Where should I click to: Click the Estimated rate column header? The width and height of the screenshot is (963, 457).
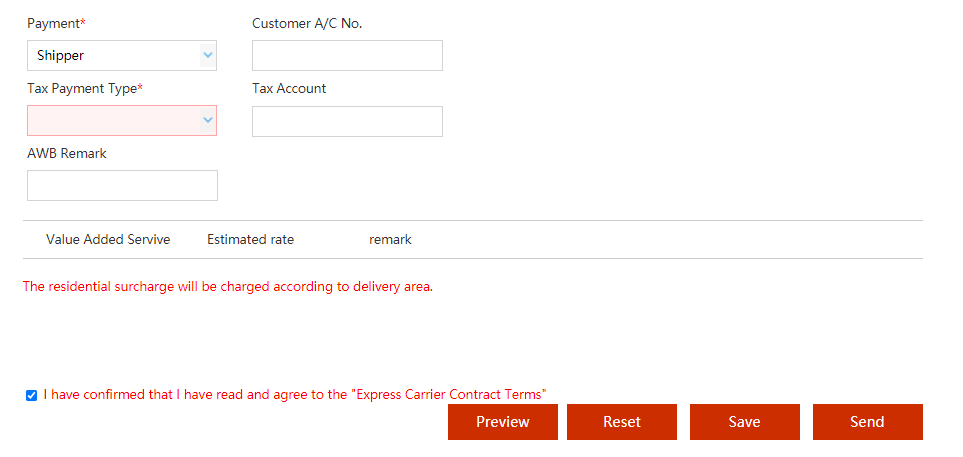pyautogui.click(x=251, y=240)
